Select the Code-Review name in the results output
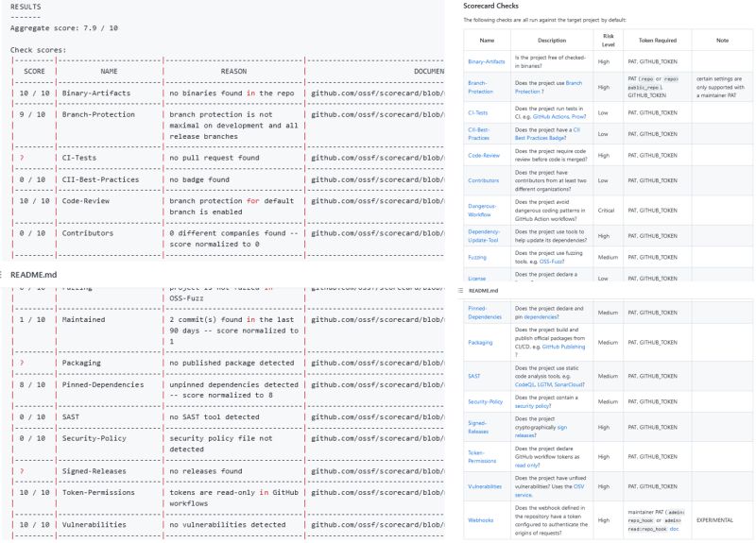Screen dimensions: 756x543 click(85, 201)
